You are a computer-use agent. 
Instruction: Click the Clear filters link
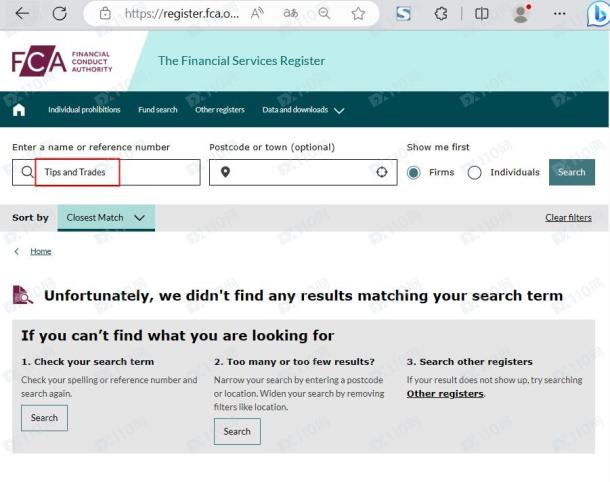pos(568,217)
